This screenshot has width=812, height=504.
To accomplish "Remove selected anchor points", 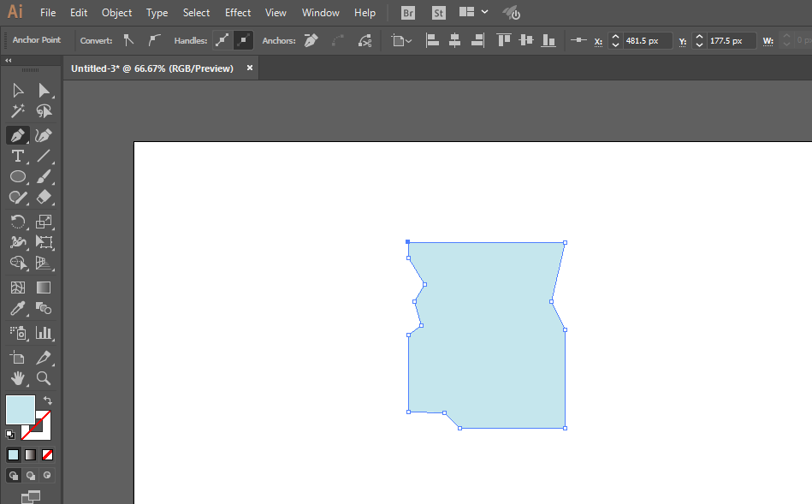I will pyautogui.click(x=311, y=40).
